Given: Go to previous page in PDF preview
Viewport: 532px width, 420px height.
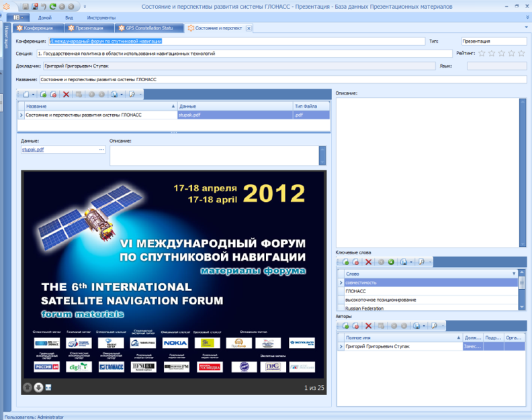Looking at the screenshot, I should 28,387.
